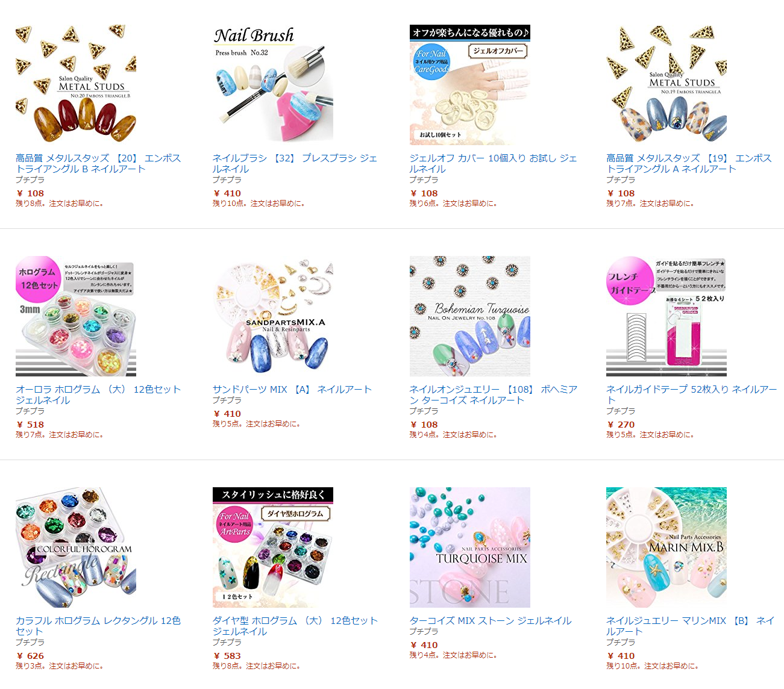Open the SANDPARTSMIX.A product image
784x689 pixels.
pyautogui.click(x=273, y=316)
